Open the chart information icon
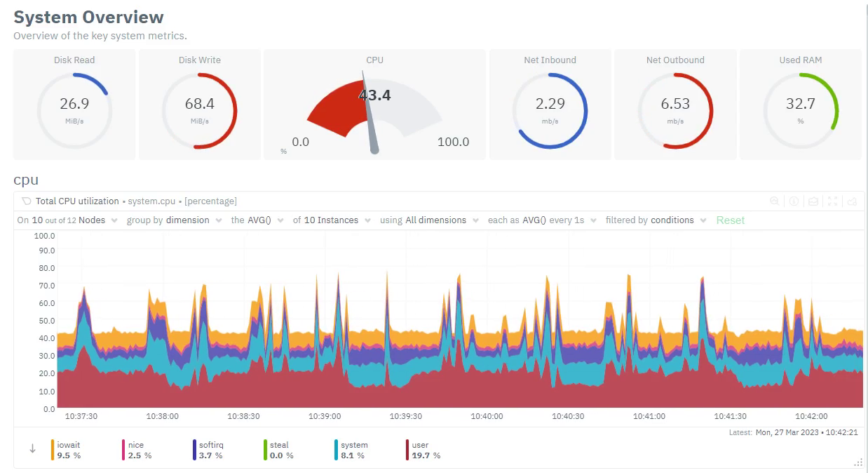Image resolution: width=868 pixels, height=473 pixels. click(793, 201)
